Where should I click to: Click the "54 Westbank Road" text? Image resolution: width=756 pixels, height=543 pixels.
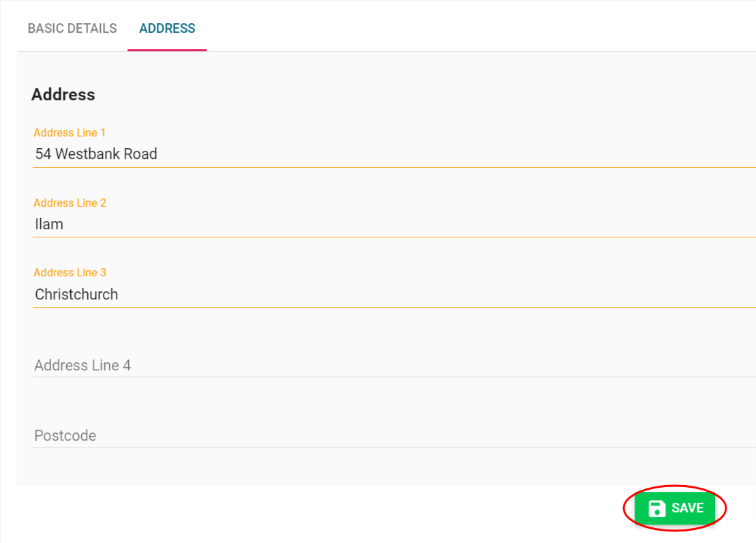(96, 154)
